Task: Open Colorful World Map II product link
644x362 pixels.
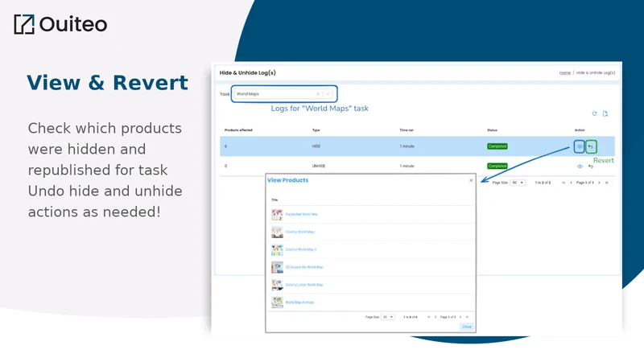Action: pos(300,249)
